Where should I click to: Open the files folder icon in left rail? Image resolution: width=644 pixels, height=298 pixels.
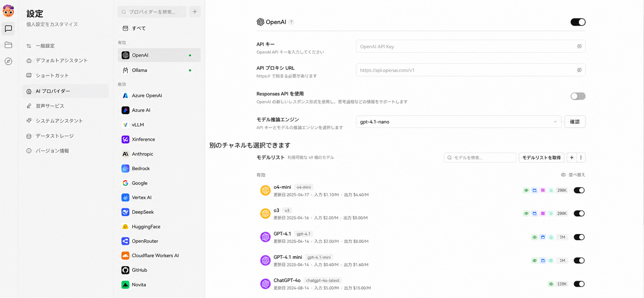[8, 45]
